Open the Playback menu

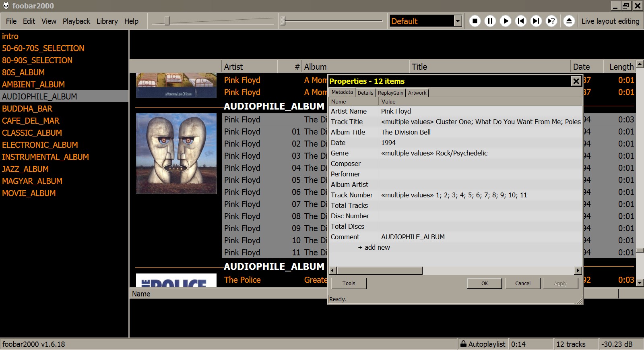[x=76, y=21]
